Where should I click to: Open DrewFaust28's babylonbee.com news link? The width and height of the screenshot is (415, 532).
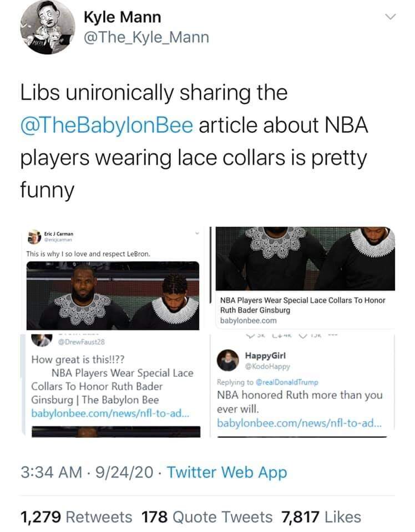pyautogui.click(x=110, y=413)
